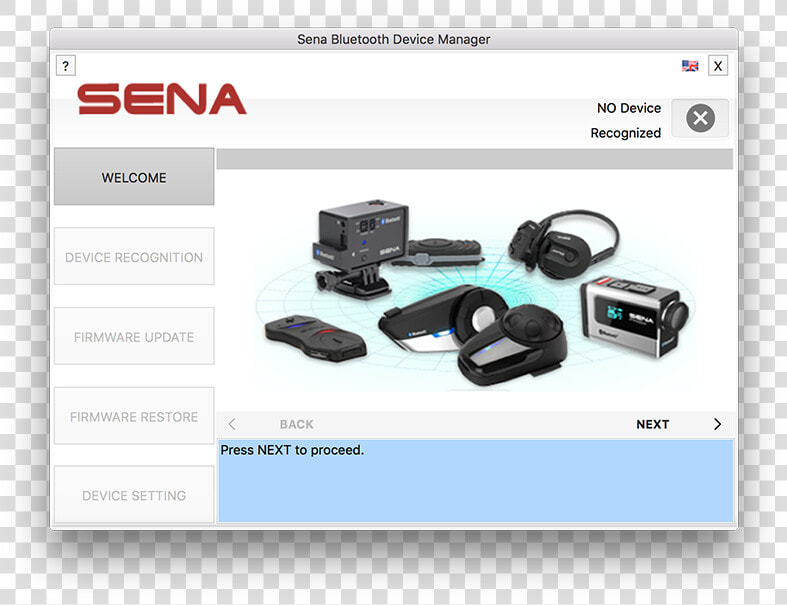
Task: Open the DEVICE RECOGNITION step
Action: (134, 257)
